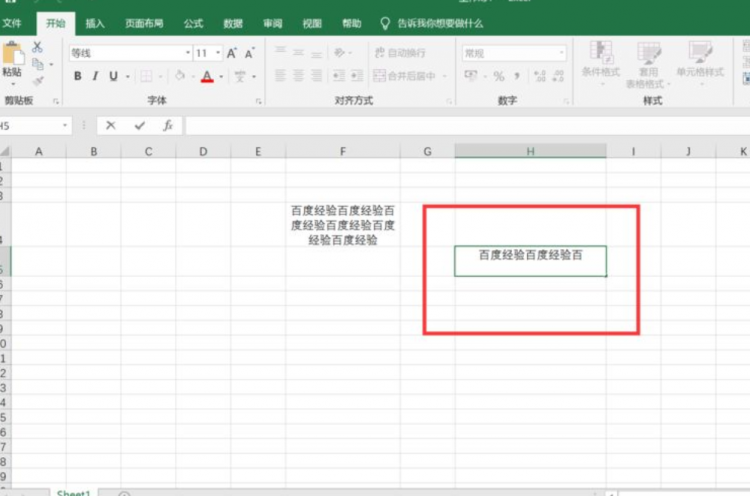This screenshot has width=750, height=496.
Task: Click the Copy icon
Action: click(38, 64)
